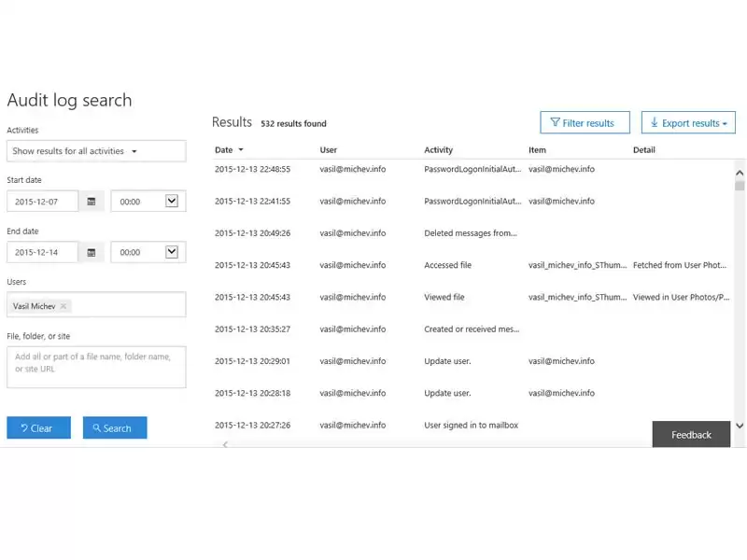The width and height of the screenshot is (747, 560).
Task: Click the refresh icon inside Clear button
Action: pos(24,427)
